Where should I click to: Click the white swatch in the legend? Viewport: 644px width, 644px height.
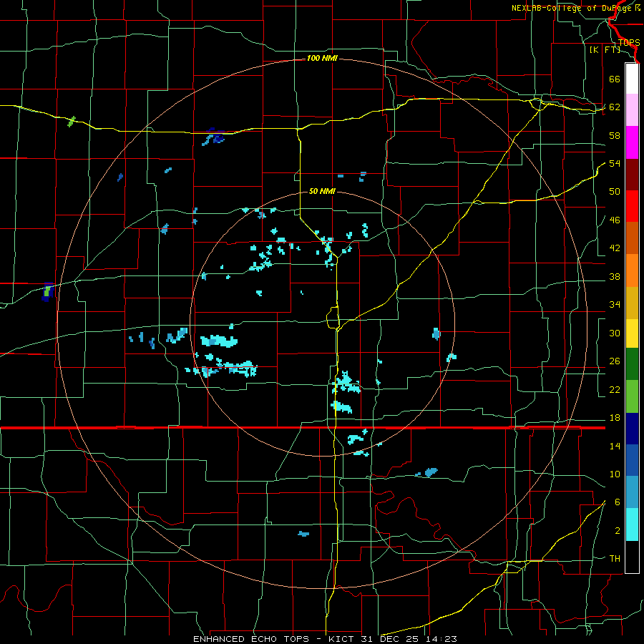point(632,79)
